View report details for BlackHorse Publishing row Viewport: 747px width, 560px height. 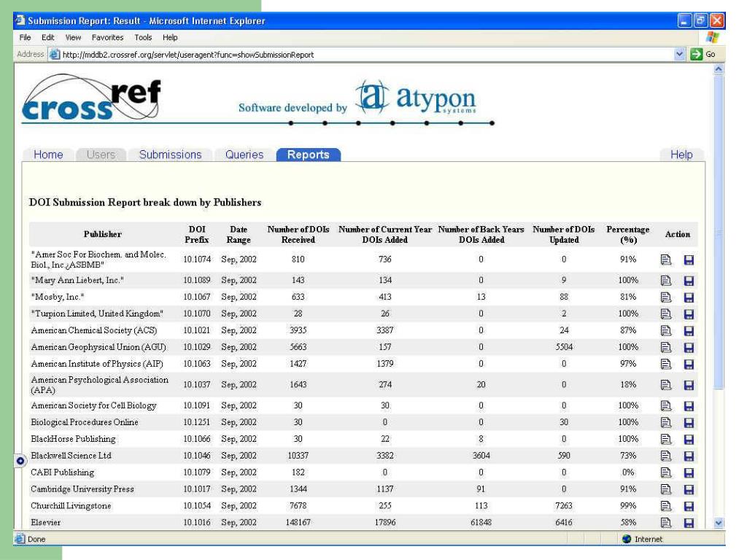665,439
